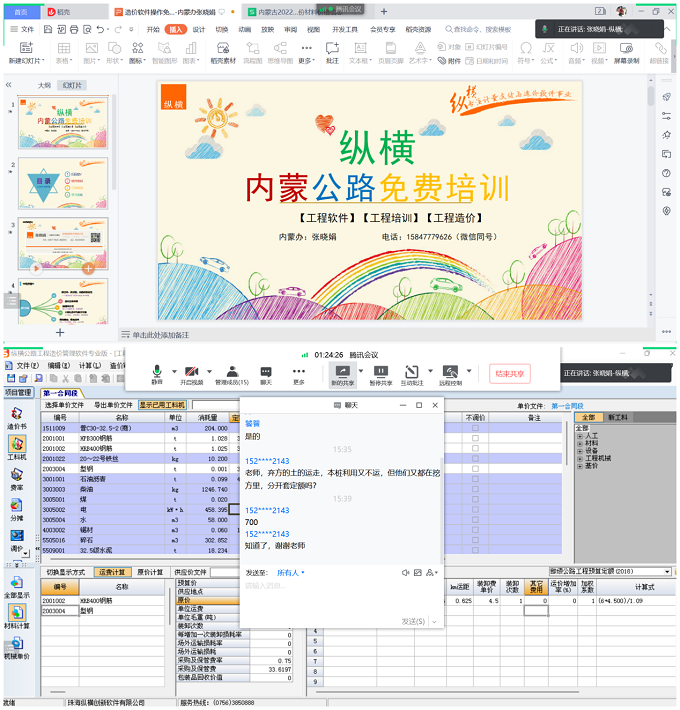
Task: Select the 第一合同段 tab
Action: [x=61, y=393]
